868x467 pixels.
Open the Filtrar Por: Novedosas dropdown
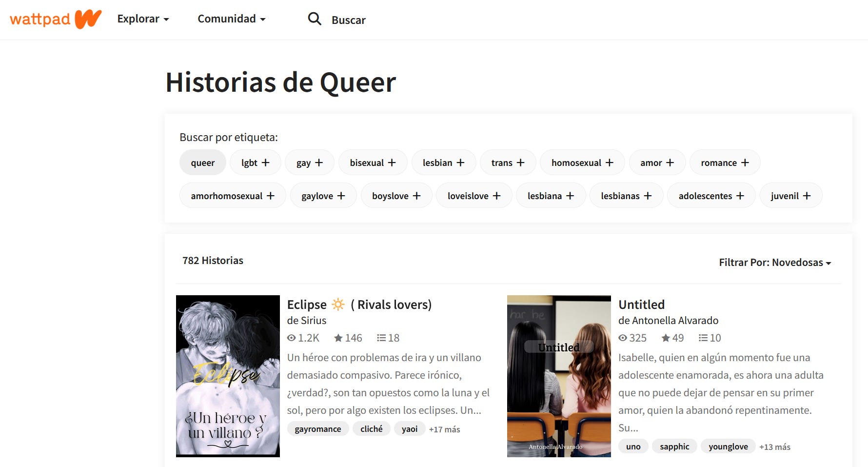[x=775, y=263]
